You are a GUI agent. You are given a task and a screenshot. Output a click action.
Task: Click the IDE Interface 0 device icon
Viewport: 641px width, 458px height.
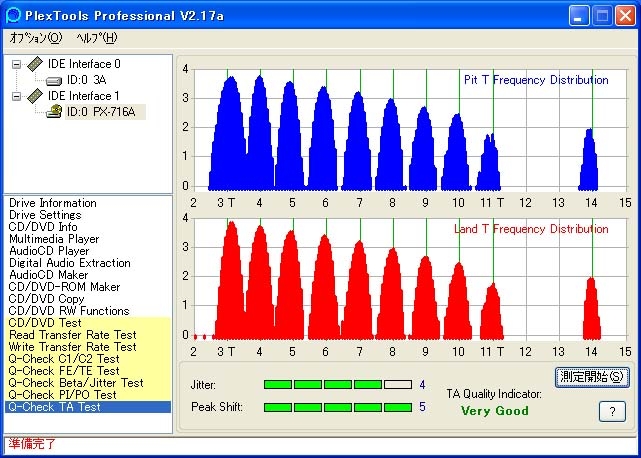[35, 64]
